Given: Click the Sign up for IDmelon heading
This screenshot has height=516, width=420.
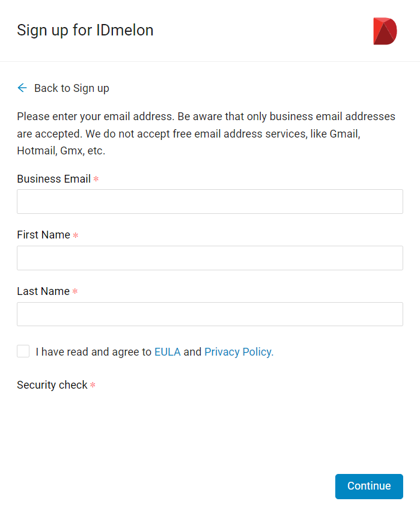Looking at the screenshot, I should (x=85, y=30).
